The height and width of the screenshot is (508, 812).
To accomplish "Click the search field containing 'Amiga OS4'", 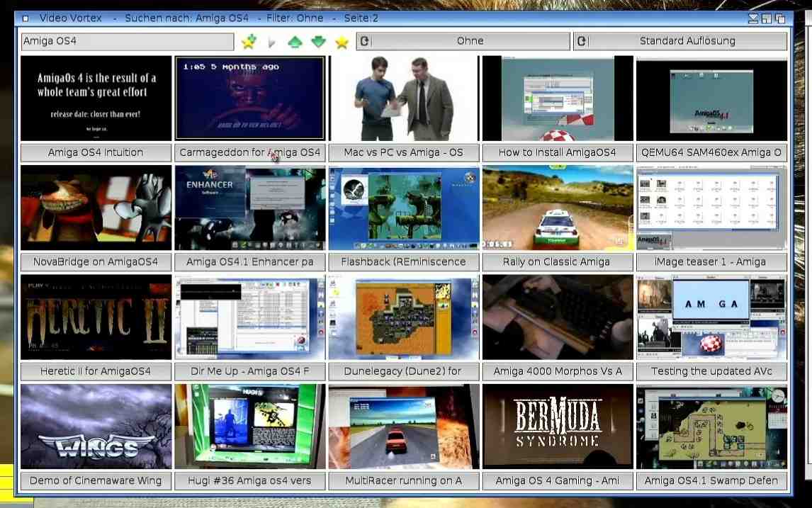I will [x=128, y=41].
